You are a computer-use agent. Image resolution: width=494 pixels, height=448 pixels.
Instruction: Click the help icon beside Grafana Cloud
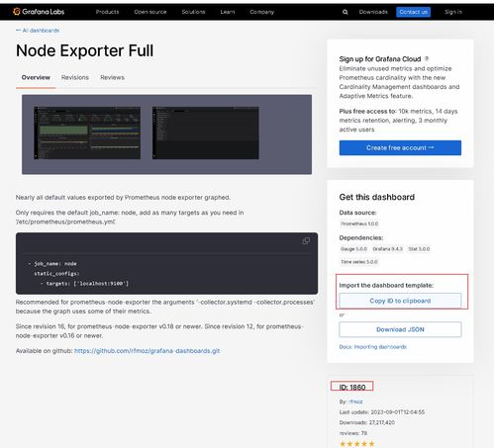click(x=427, y=58)
